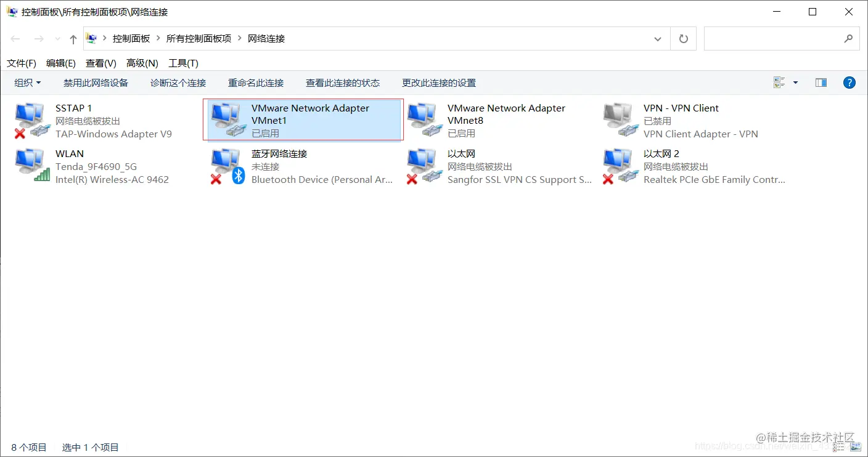Open the 查看(V) menu
Screen dimensions: 868x457
(100, 62)
